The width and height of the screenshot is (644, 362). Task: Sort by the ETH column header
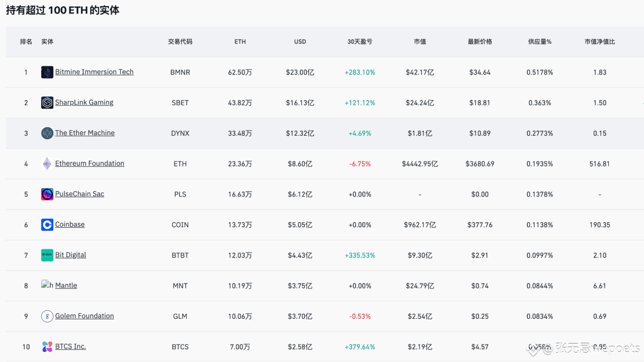click(240, 42)
